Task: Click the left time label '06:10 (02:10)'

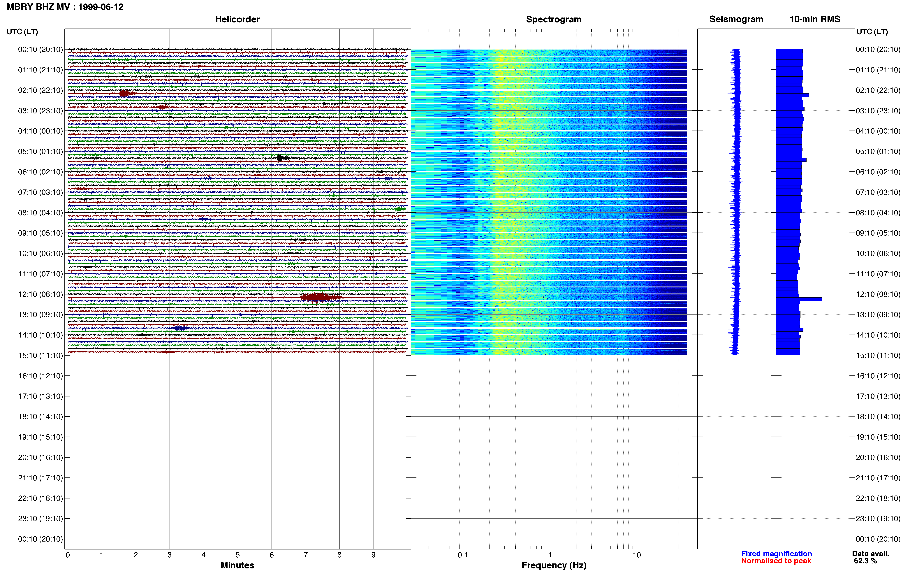Action: click(40, 172)
